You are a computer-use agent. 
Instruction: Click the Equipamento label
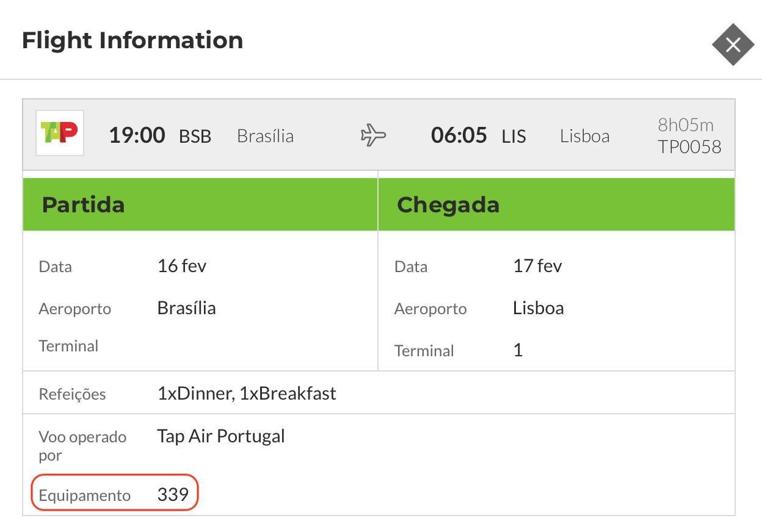pos(85,495)
